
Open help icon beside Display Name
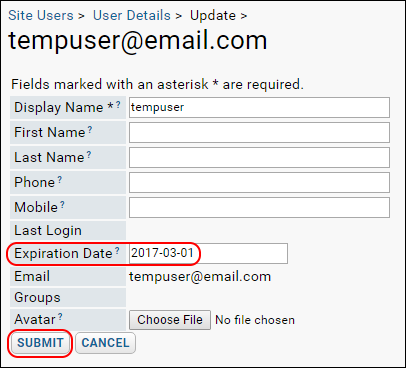(118, 105)
